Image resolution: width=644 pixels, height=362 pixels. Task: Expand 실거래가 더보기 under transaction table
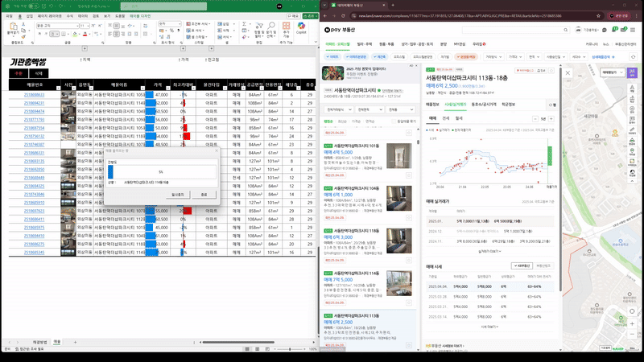pyautogui.click(x=489, y=251)
